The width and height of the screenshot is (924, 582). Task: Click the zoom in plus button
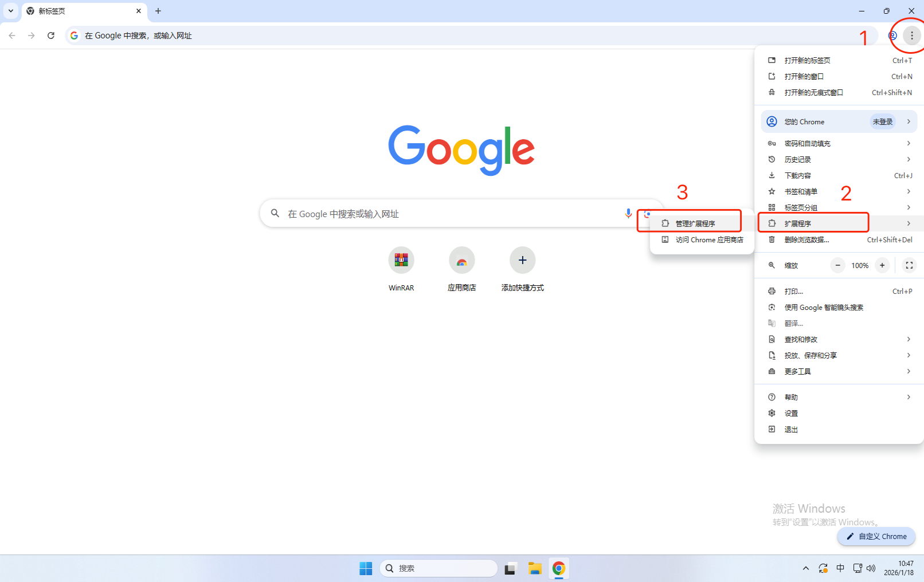(882, 265)
